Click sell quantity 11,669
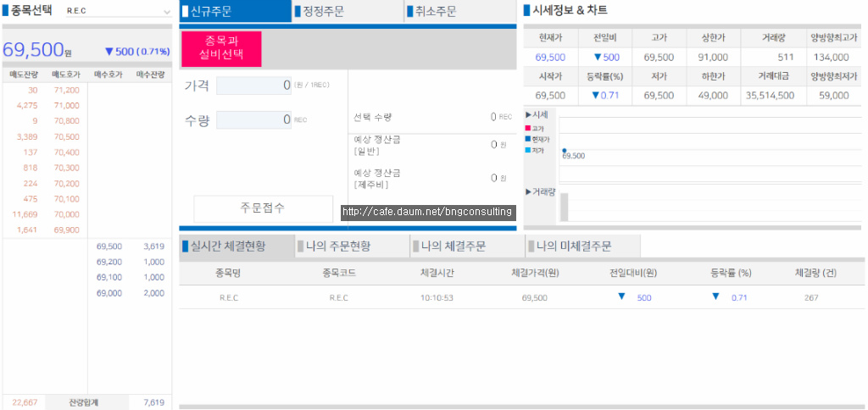 coord(25,214)
